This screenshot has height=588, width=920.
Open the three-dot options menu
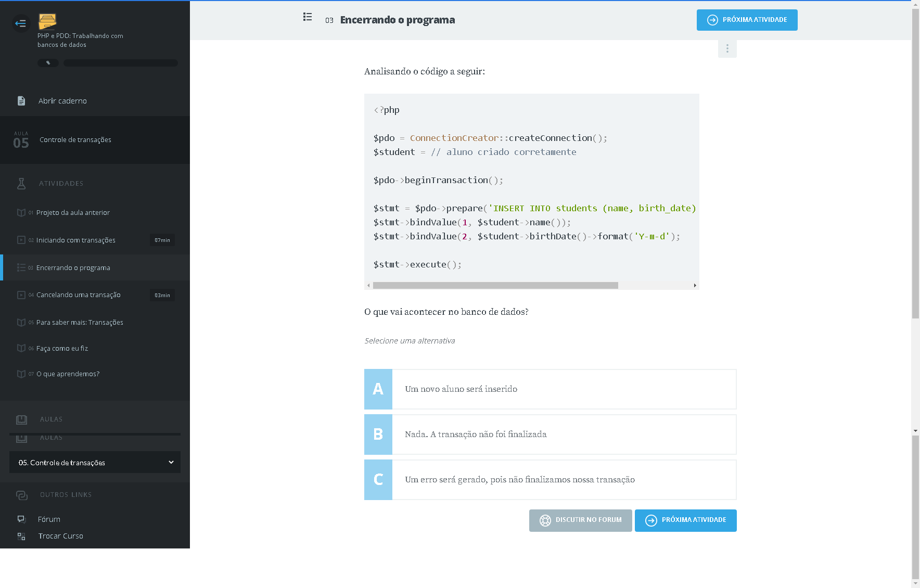point(727,48)
